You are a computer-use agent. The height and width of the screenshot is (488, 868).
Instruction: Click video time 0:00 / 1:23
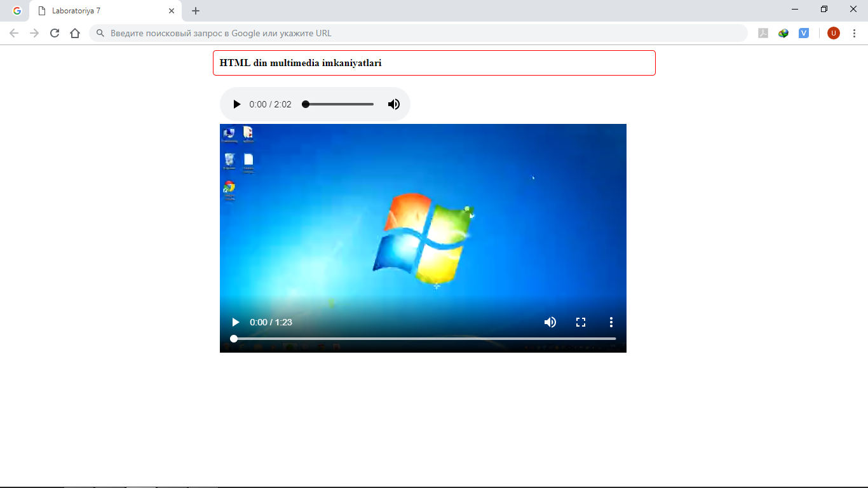271,322
